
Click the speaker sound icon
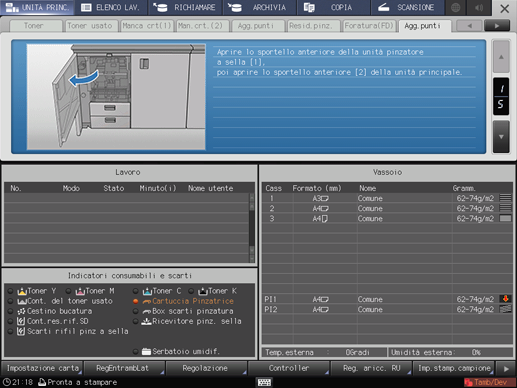coord(479,7)
